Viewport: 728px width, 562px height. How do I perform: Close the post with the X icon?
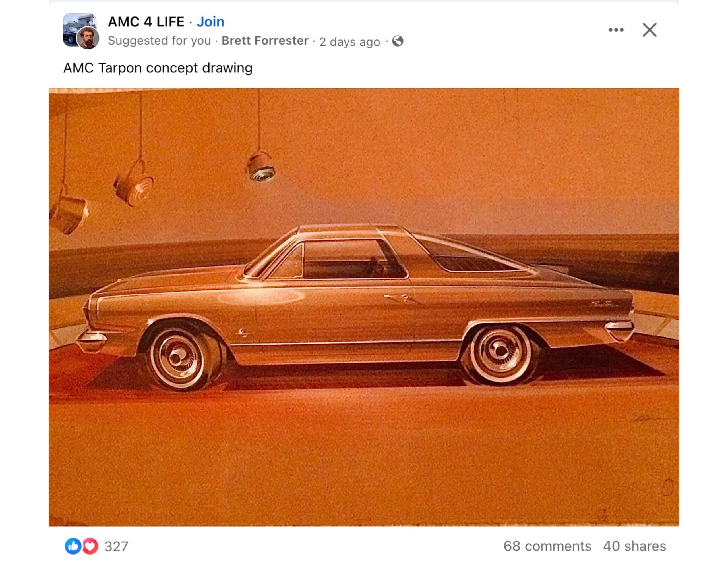[x=649, y=30]
